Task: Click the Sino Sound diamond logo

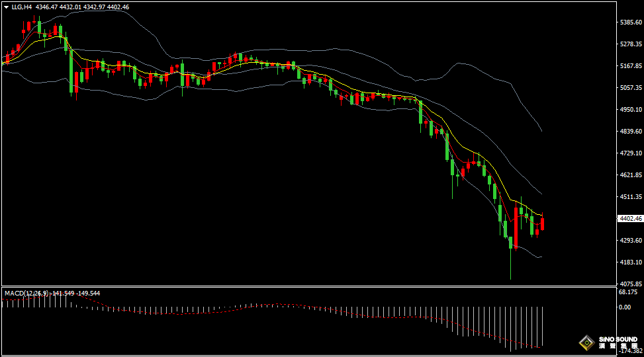Action: pos(586,342)
